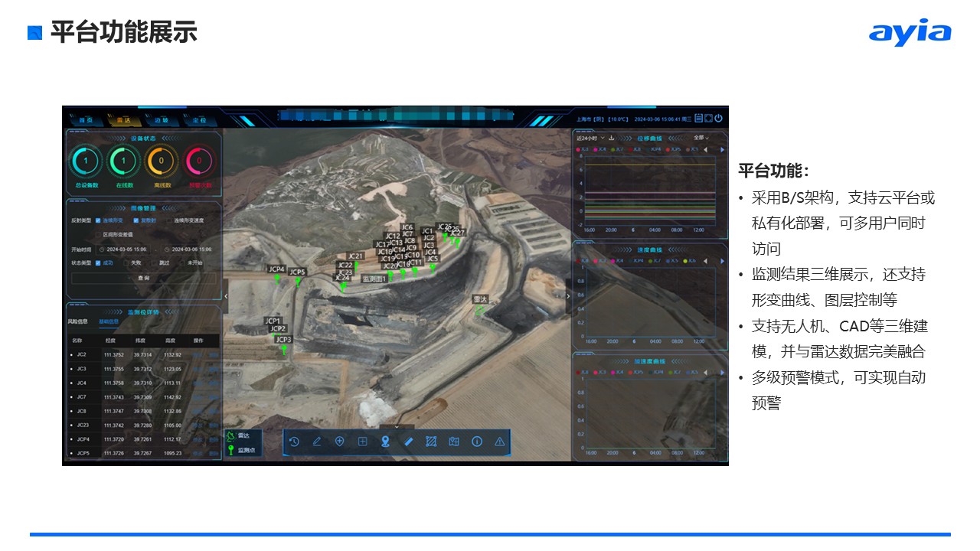Screen dimensions: 980x551
Task: Click the orange 离线数 gauge ring
Action: coord(161,161)
